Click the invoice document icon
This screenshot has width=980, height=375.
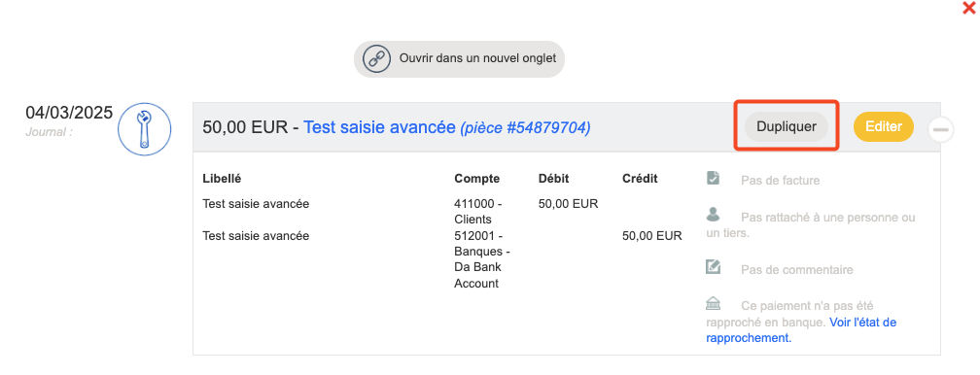tap(714, 178)
